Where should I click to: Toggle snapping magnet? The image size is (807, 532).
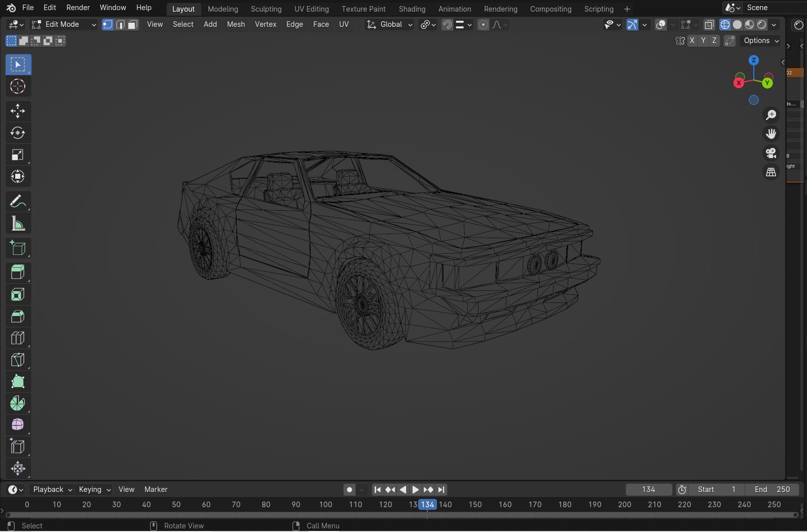click(x=447, y=25)
